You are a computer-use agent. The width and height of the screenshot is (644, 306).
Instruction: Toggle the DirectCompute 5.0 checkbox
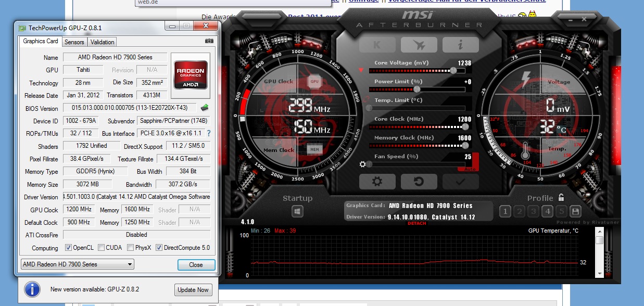[159, 248]
